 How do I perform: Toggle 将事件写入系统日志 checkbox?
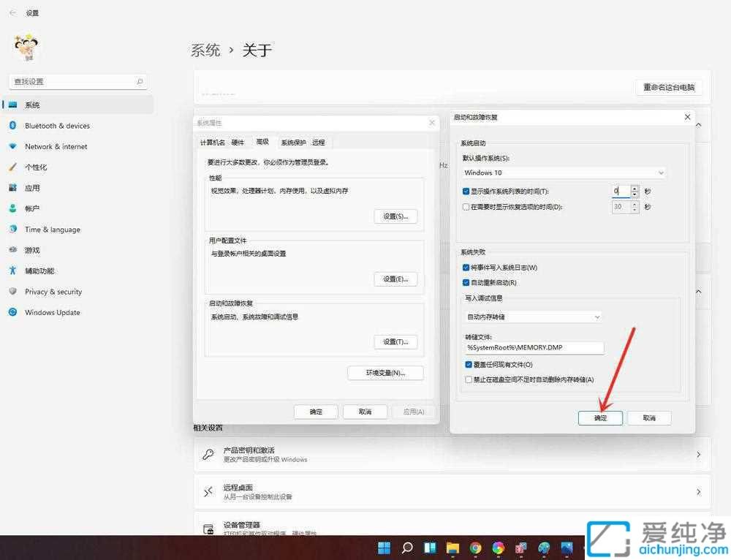466,267
